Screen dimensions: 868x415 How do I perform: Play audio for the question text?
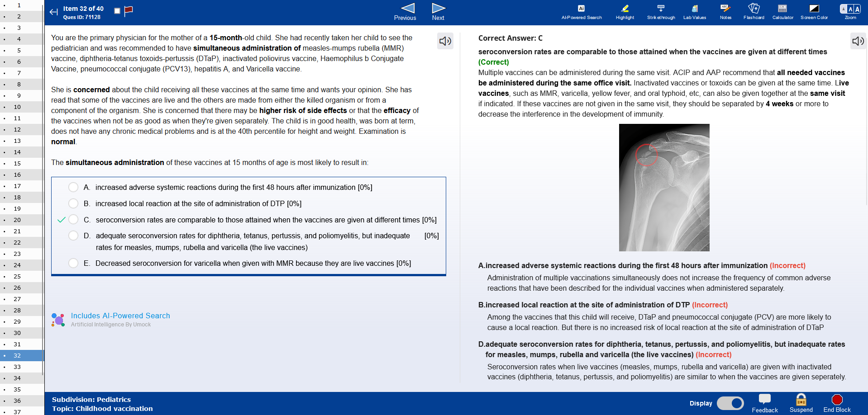pos(445,41)
